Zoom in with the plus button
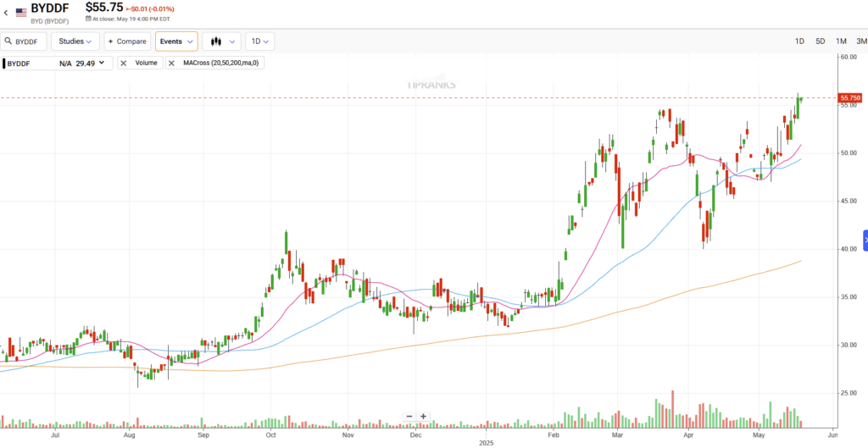The height and width of the screenshot is (448, 868). [x=423, y=417]
